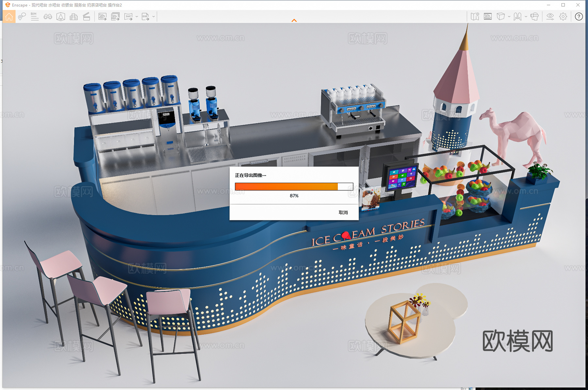Click the batch render images icon
This screenshot has height=390, width=588.
(x=115, y=16)
